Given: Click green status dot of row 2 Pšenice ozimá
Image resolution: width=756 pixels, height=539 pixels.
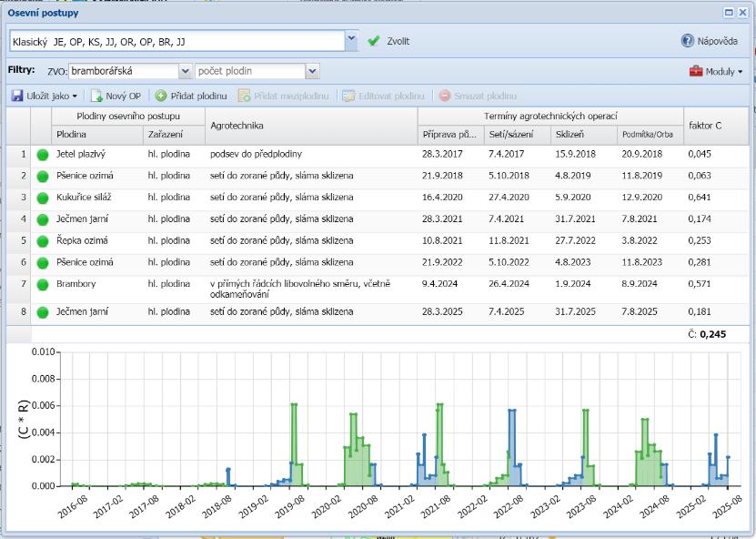Looking at the screenshot, I should [43, 176].
